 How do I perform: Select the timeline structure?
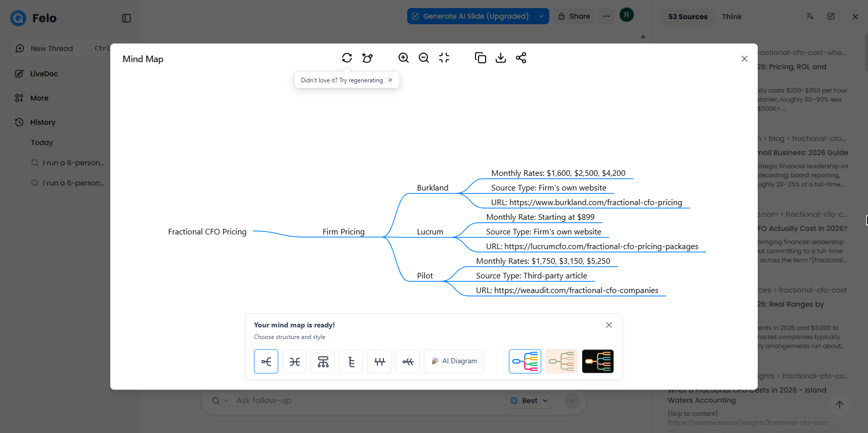pos(379,361)
